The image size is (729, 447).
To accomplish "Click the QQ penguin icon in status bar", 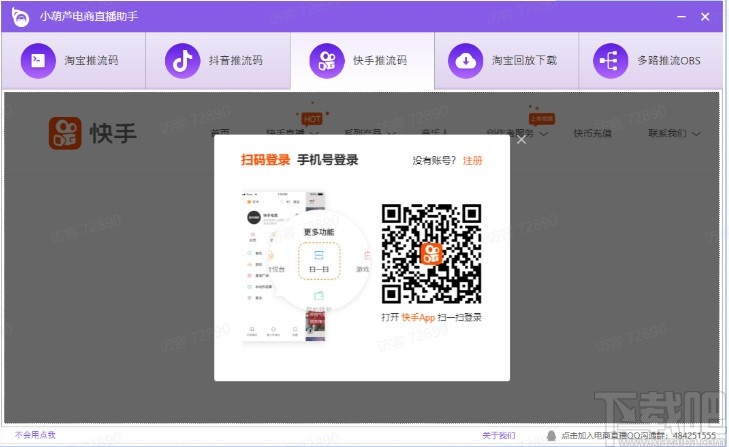I will tap(551, 435).
